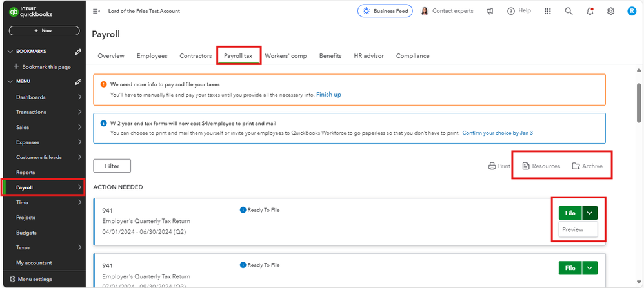Click the Intuit QuickBooks logo
This screenshot has width=644, height=288.
point(31,12)
